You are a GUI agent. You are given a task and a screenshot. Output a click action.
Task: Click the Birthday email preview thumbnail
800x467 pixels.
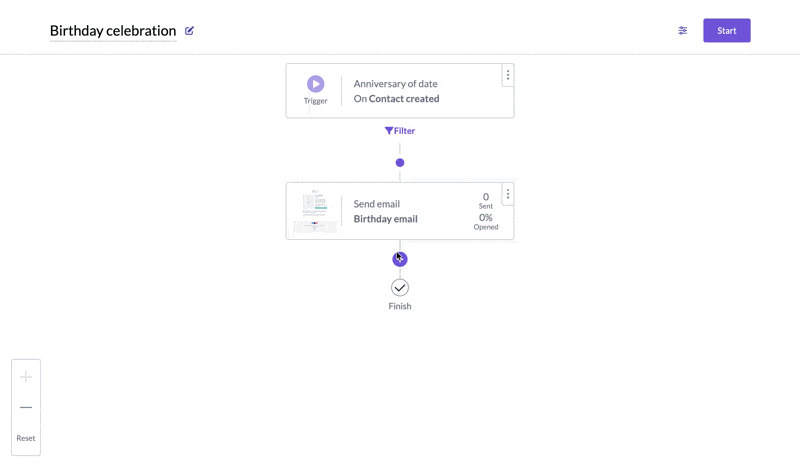(x=315, y=211)
